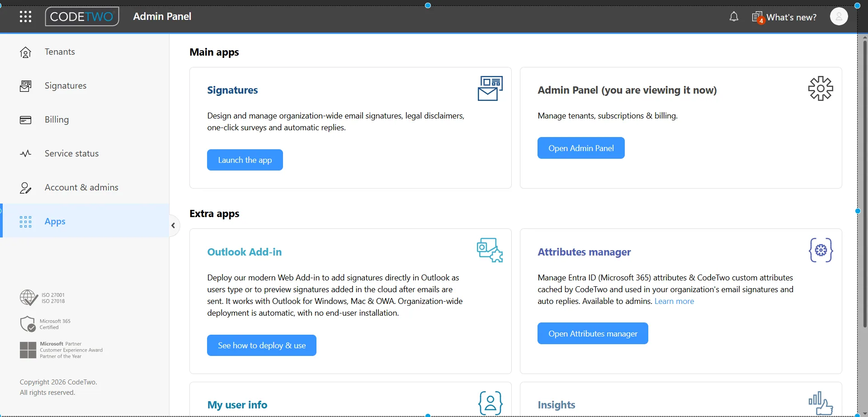868x417 pixels.
Task: Click the Account & admins person icon
Action: point(26,188)
